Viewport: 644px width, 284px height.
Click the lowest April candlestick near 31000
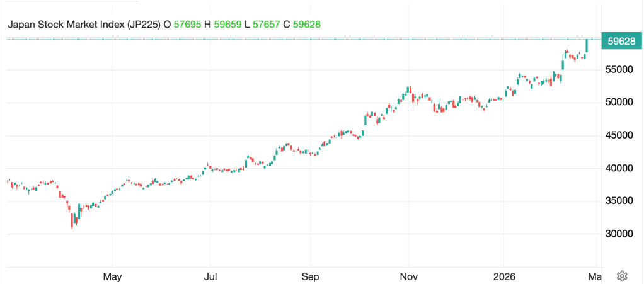pos(72,220)
